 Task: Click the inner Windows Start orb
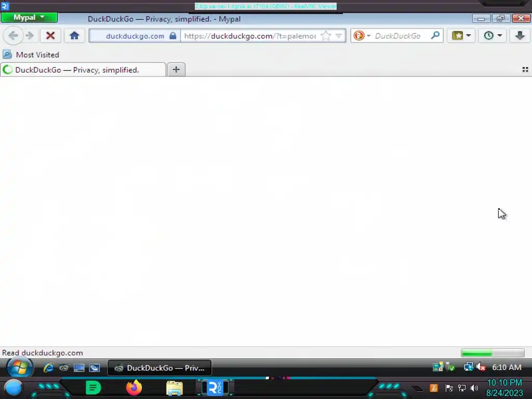19,367
